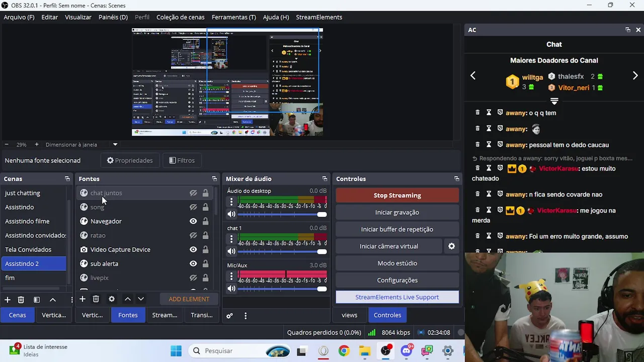Remove selected scene with trash icon
Screen dimensions: 644x362
click(x=21, y=300)
